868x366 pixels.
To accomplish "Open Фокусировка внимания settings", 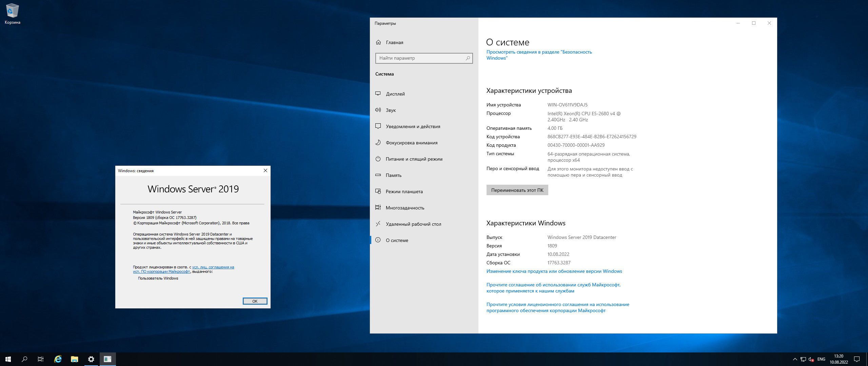I will [424, 143].
